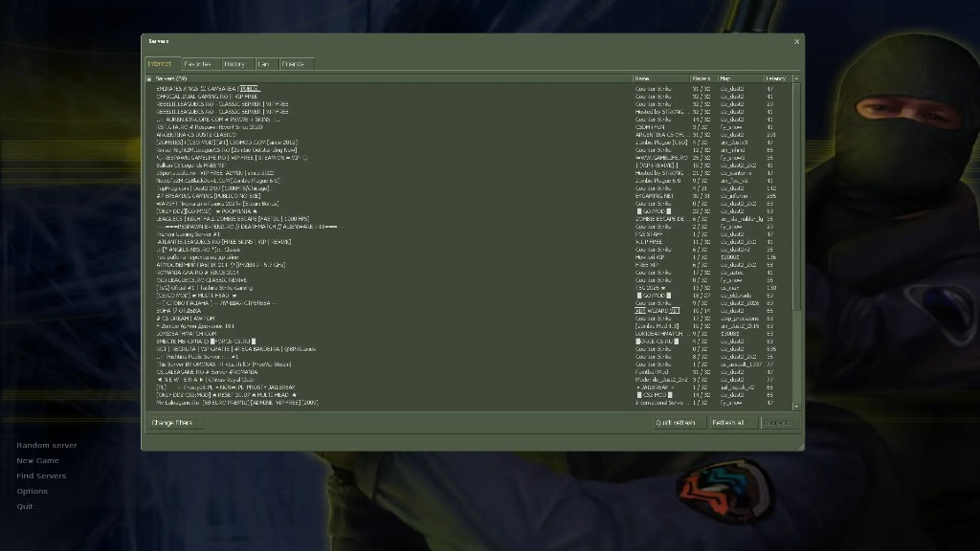The width and height of the screenshot is (980, 551).
Task: Click the de_inferno map cell
Action: click(732, 196)
